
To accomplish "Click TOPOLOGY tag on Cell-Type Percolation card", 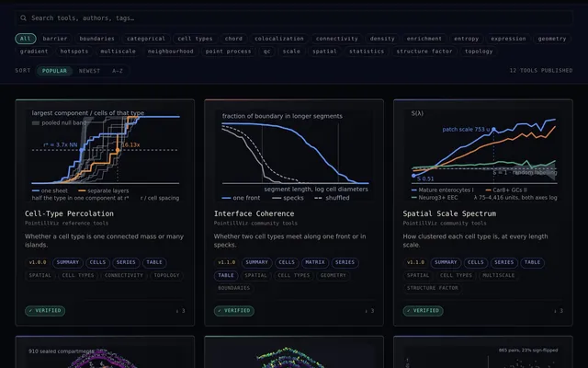I will (166, 276).
